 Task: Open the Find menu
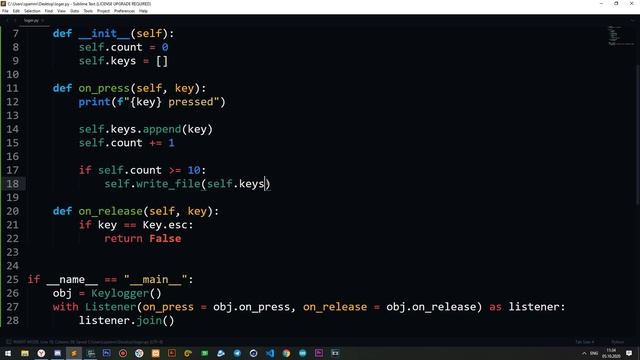pyautogui.click(x=49, y=11)
